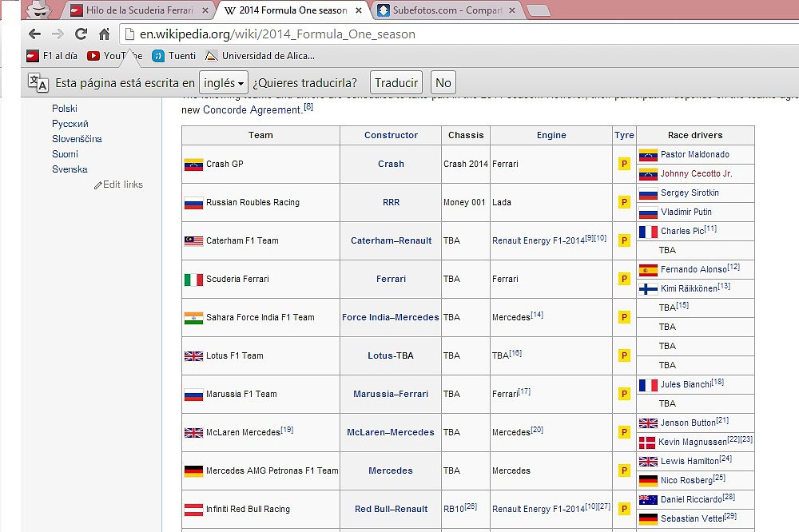Open the Slovenščina language link
The height and width of the screenshot is (532, 799).
click(77, 139)
